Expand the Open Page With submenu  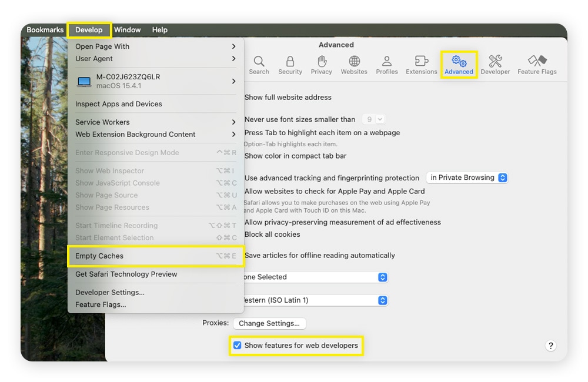click(x=156, y=46)
